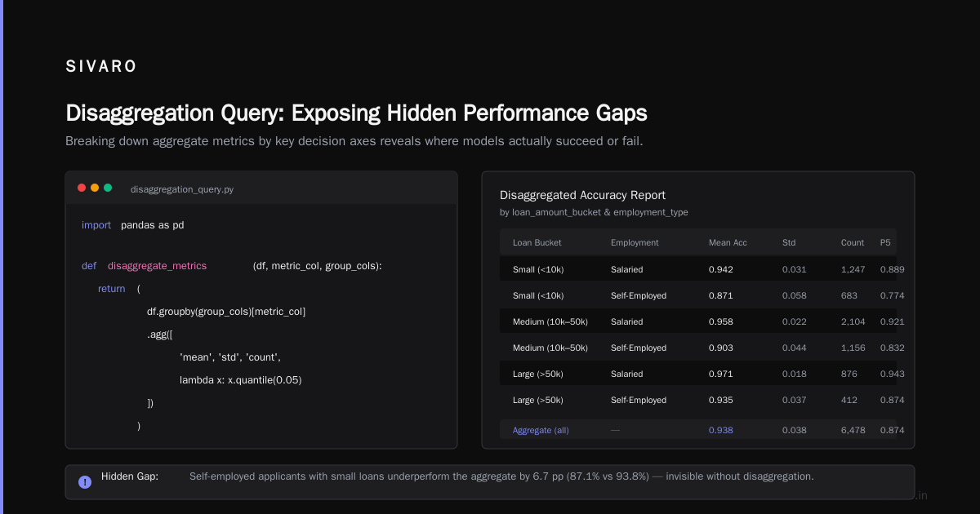Select mean accuracy value 0.903
Image resolution: width=980 pixels, height=514 pixels.
721,348
